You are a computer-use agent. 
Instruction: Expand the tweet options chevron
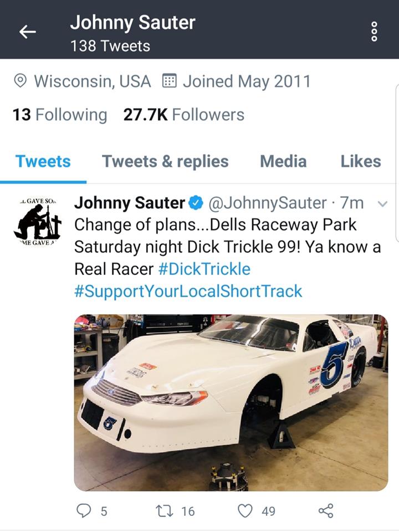click(382, 203)
